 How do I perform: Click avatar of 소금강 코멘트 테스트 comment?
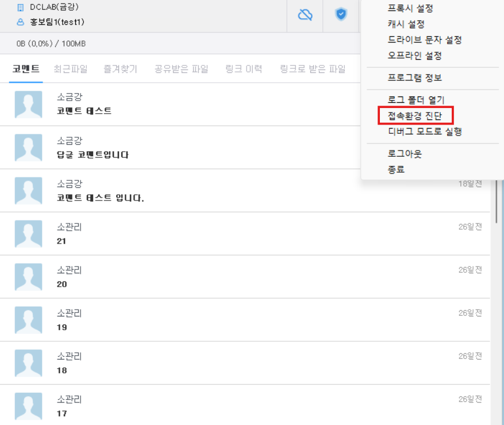coord(28,105)
